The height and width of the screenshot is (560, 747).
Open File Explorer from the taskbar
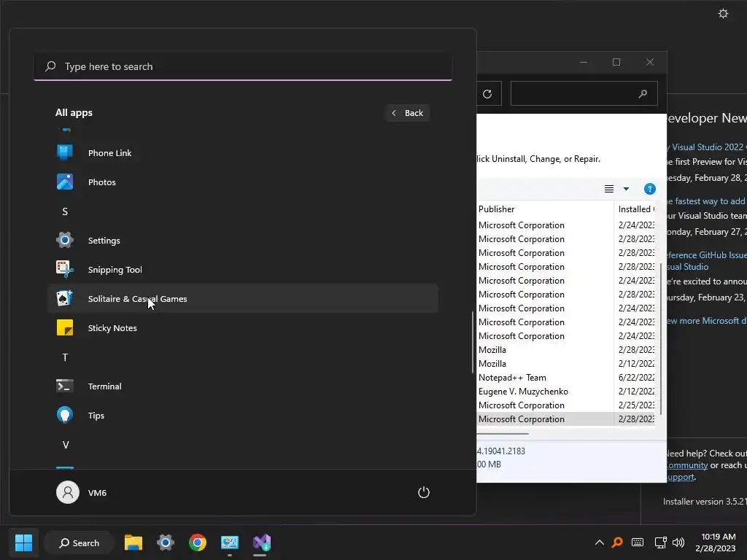click(x=133, y=542)
